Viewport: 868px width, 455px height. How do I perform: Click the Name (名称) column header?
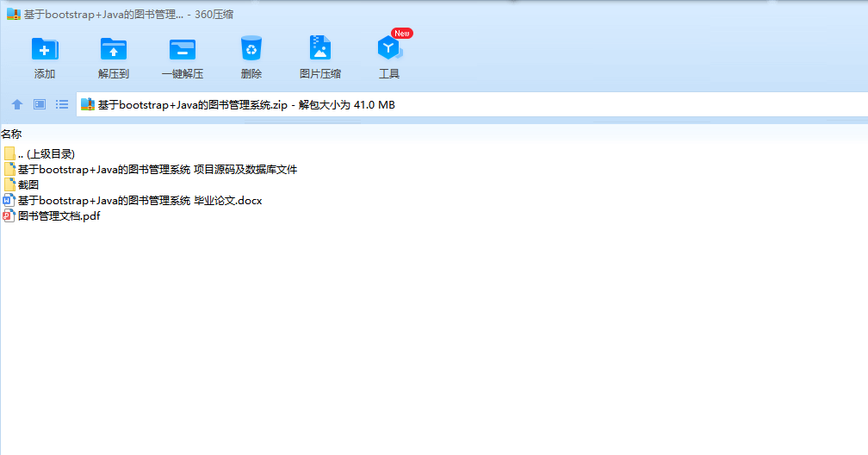(x=11, y=134)
